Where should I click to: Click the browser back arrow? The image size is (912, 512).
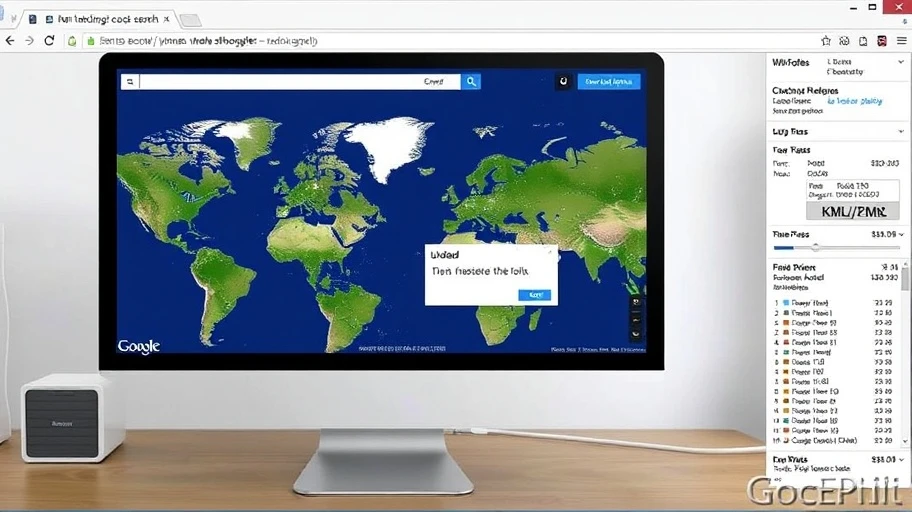pos(10,41)
